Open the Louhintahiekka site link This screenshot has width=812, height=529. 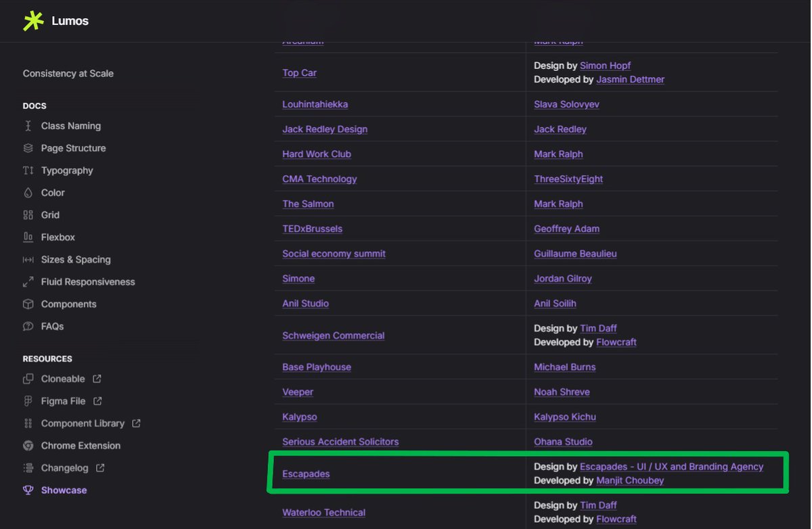point(315,104)
